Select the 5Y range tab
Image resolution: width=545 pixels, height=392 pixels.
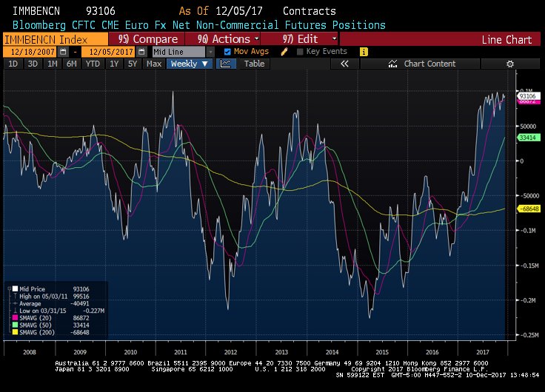click(x=133, y=64)
